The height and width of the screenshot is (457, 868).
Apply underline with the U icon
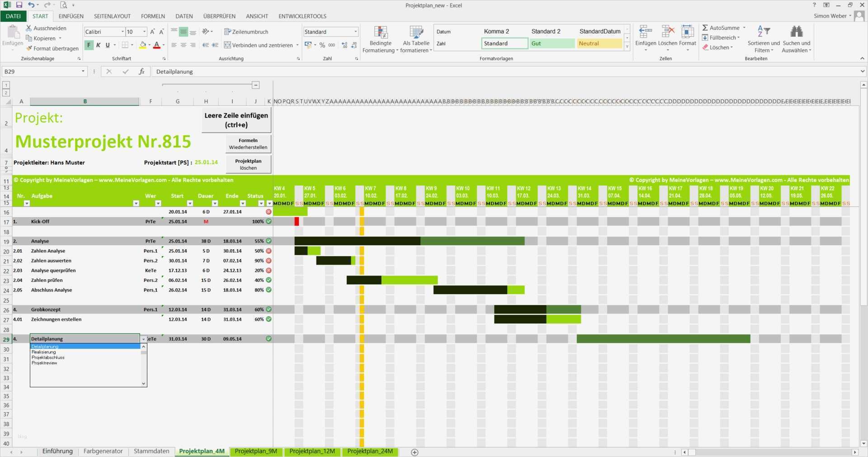click(108, 45)
